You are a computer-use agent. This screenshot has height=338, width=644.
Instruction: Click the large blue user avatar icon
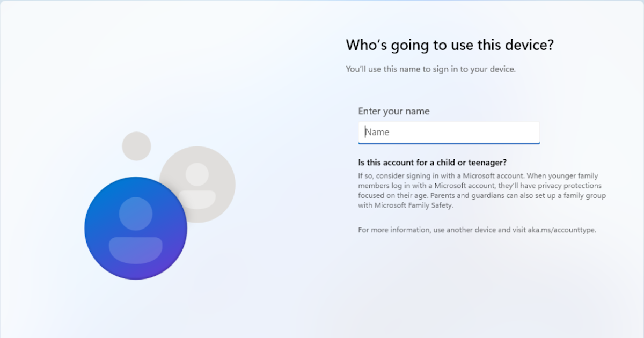[136, 227]
